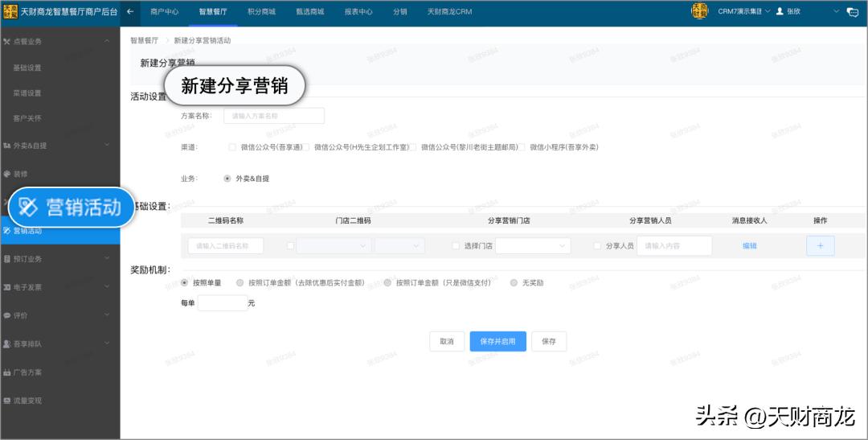Click the 编辑 link for message recipients
The height and width of the screenshot is (440, 868).
pos(749,246)
